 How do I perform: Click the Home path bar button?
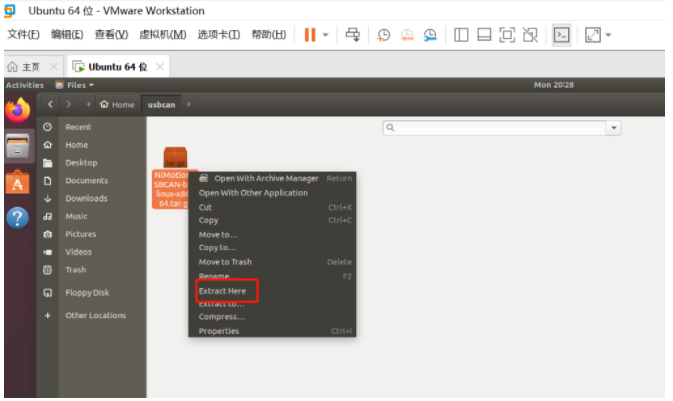(x=117, y=105)
